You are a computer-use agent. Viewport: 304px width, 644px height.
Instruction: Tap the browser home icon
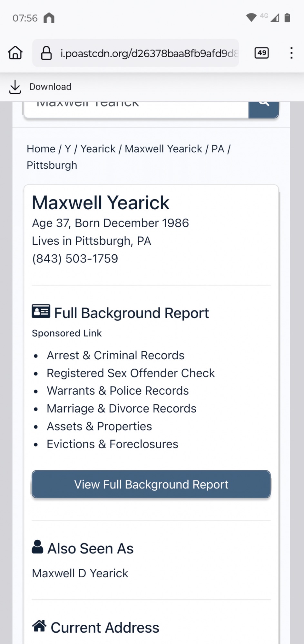coord(15,53)
